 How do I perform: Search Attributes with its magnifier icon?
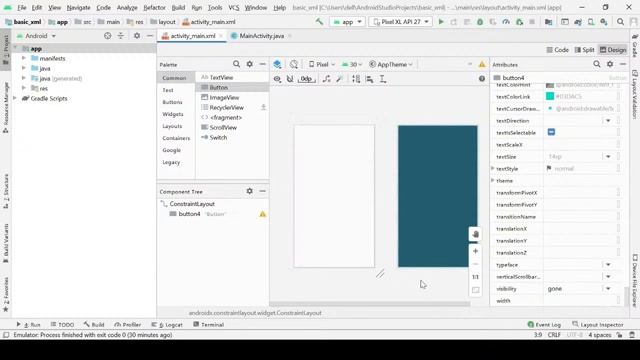click(x=597, y=64)
